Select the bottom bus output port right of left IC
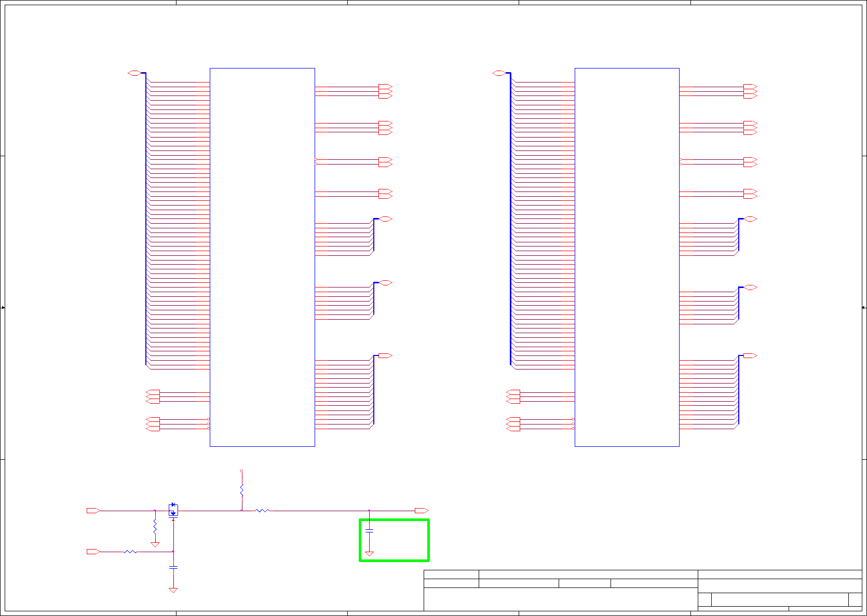 pyautogui.click(x=386, y=355)
